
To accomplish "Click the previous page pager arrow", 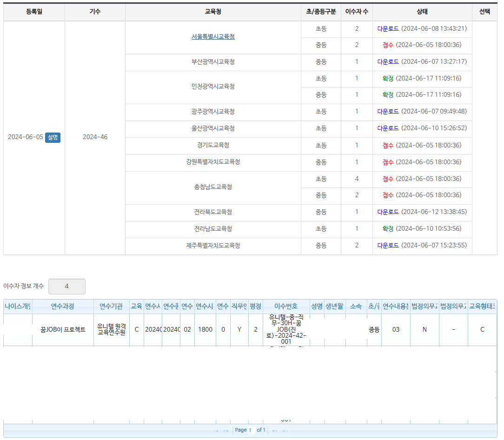I will 225,431.
